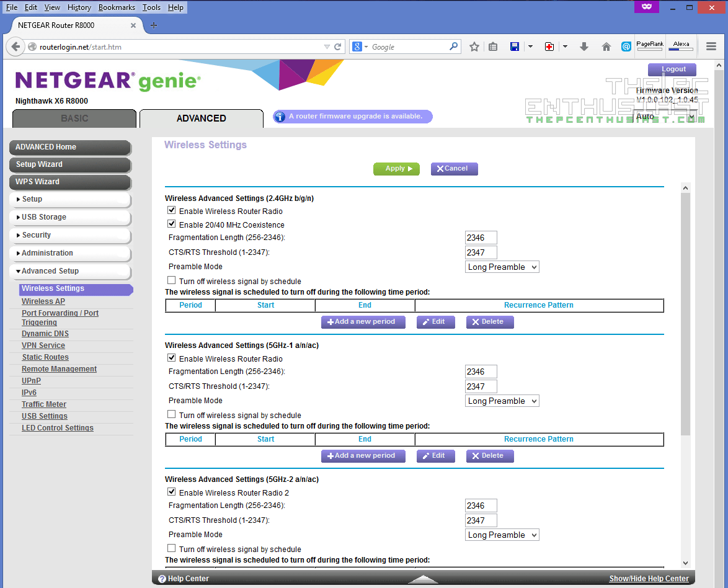Click the Firefox Home icon
Screen dimensions: 728x588
coord(606,47)
